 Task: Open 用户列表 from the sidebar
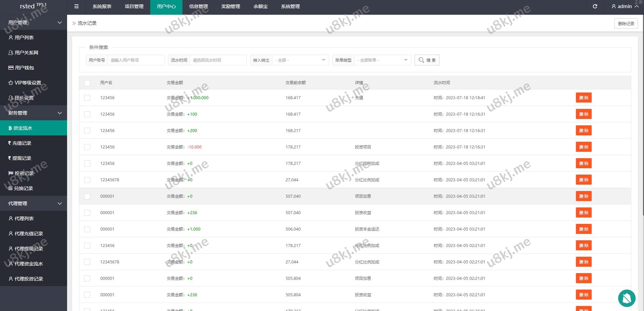(x=24, y=38)
